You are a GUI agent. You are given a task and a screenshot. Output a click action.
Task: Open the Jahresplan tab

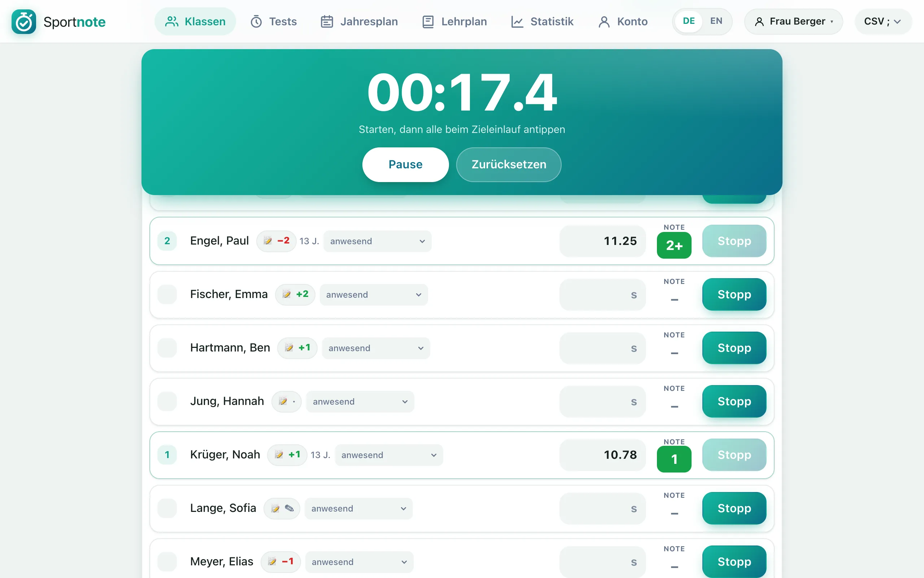tap(359, 21)
